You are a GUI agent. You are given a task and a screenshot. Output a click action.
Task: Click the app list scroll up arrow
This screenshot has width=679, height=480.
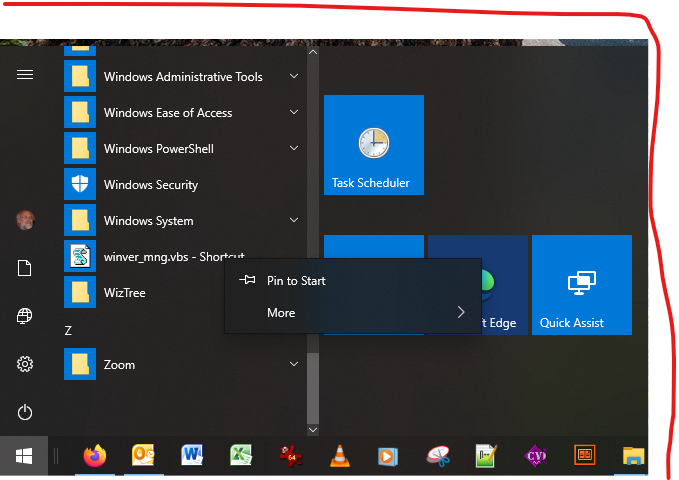click(313, 52)
